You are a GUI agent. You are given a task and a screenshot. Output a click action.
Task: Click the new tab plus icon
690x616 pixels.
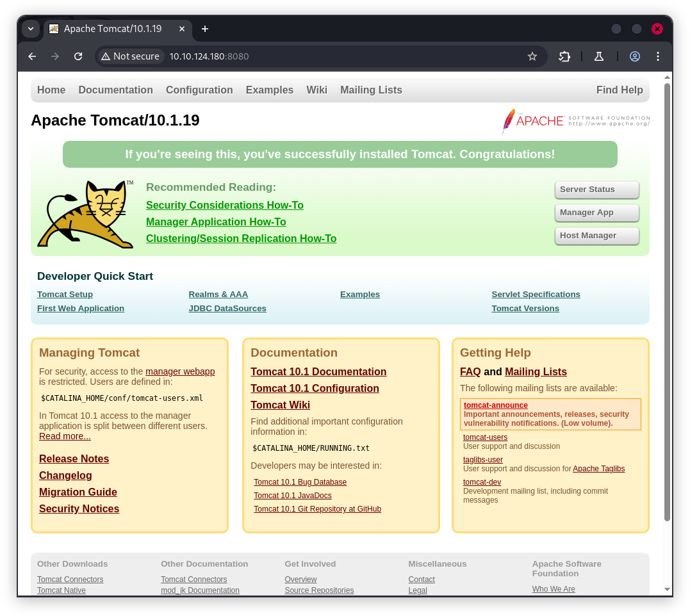pyautogui.click(x=205, y=29)
